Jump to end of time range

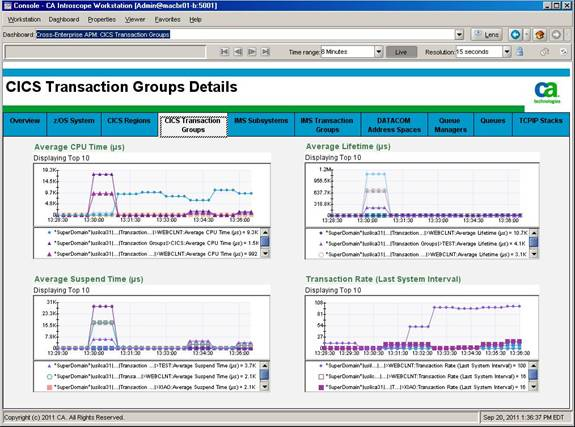(265, 52)
